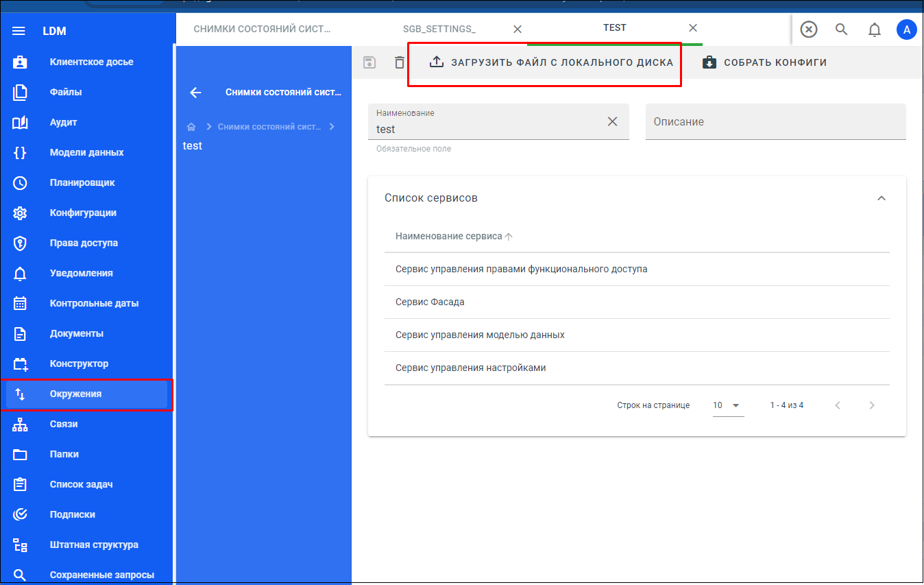Viewport: 924px width, 585px height.
Task: Select the Сервис Фасада row
Action: [637, 302]
